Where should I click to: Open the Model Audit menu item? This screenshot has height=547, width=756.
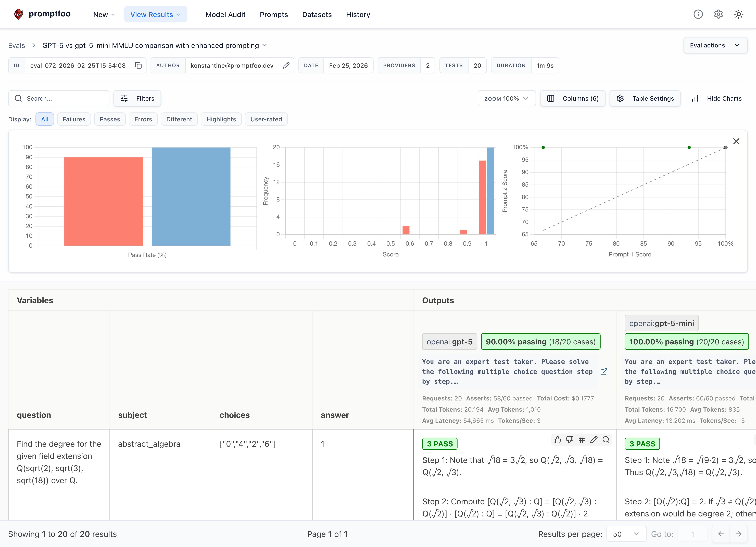225,15
